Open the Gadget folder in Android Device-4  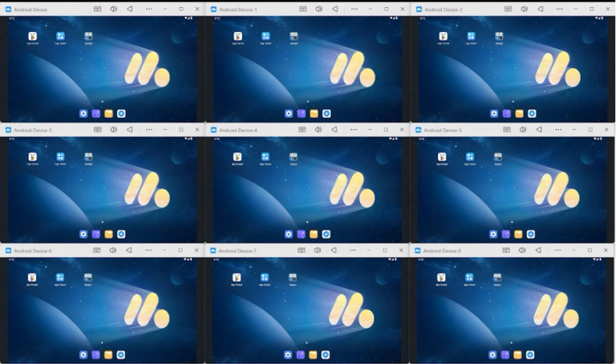coord(293,157)
